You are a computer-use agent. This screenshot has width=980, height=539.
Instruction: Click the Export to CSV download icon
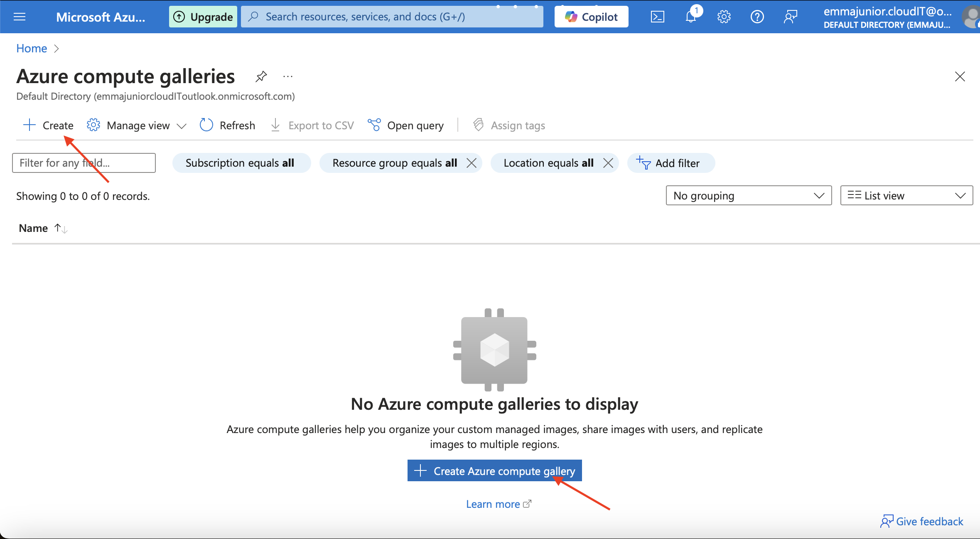[275, 125]
